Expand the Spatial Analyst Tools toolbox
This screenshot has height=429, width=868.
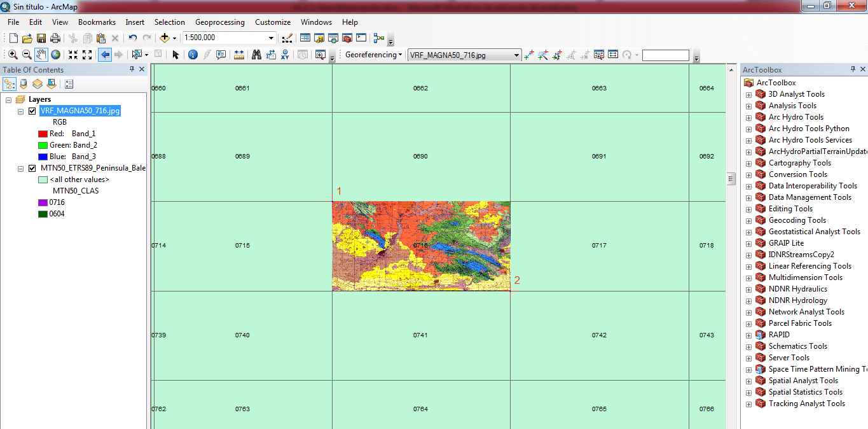pos(748,381)
